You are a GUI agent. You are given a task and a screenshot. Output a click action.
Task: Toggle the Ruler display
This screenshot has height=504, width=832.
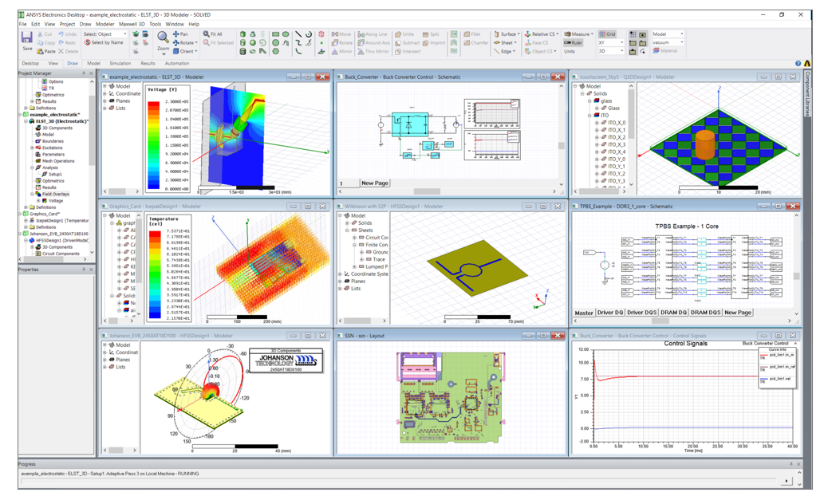pyautogui.click(x=573, y=42)
